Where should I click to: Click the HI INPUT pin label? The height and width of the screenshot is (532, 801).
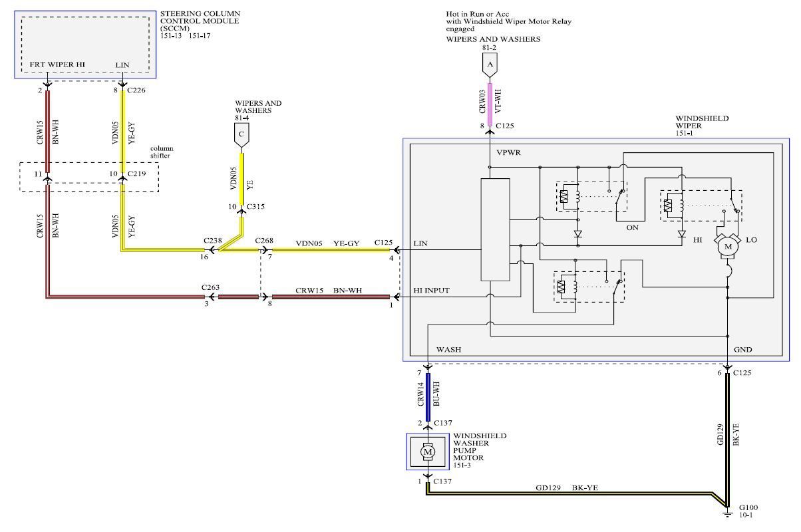point(431,291)
